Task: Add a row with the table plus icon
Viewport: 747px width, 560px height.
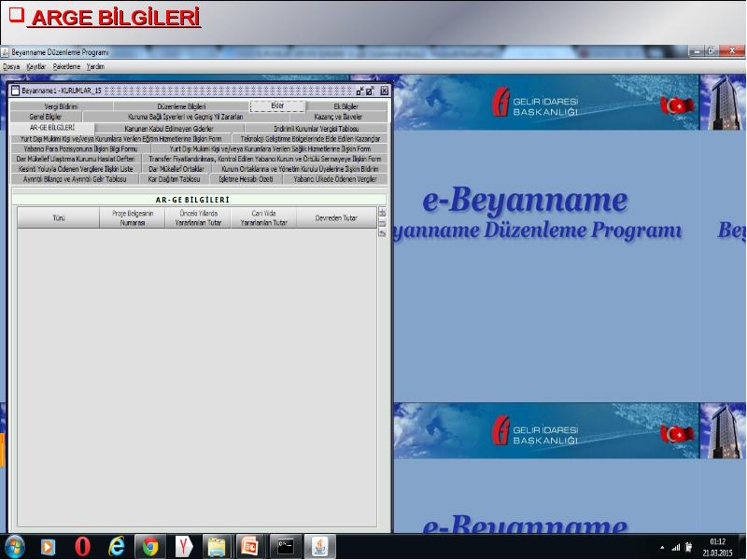Action: [382, 213]
